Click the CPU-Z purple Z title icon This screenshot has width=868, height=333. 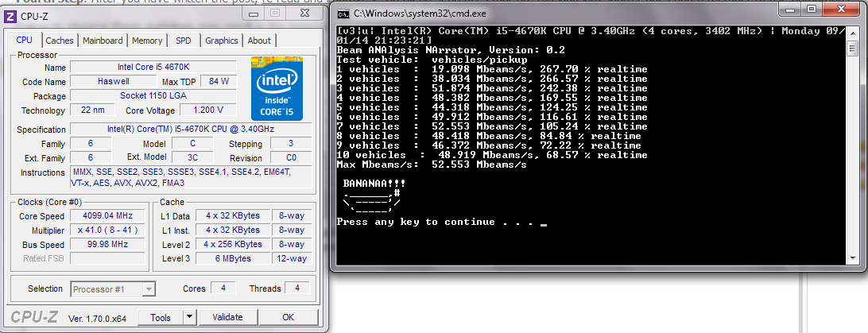10,17
